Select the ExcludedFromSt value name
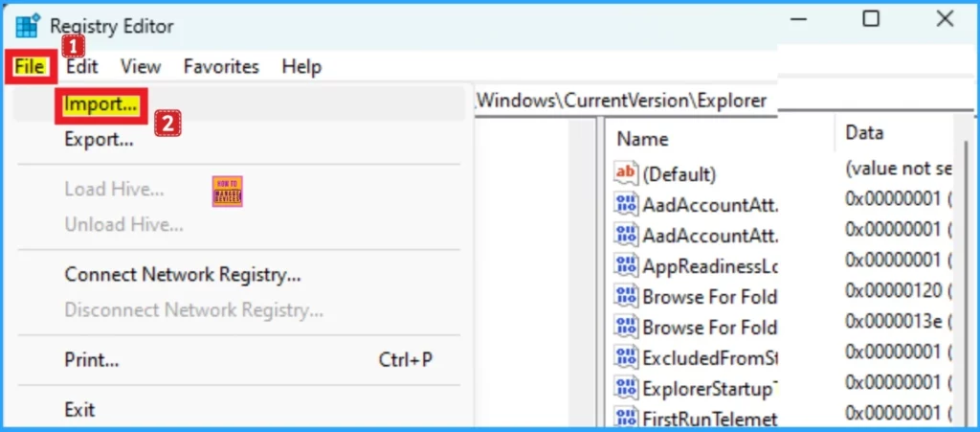Image resolution: width=980 pixels, height=432 pixels. pyautogui.click(x=709, y=358)
